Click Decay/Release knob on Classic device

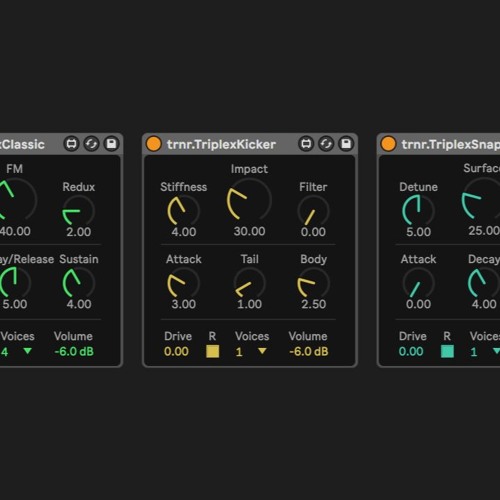(15, 283)
